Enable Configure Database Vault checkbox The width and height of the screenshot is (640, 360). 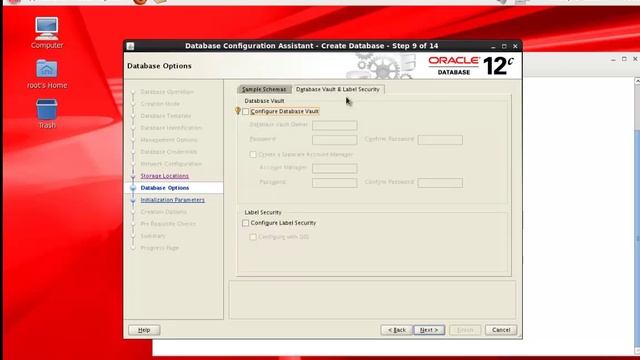coord(245,111)
